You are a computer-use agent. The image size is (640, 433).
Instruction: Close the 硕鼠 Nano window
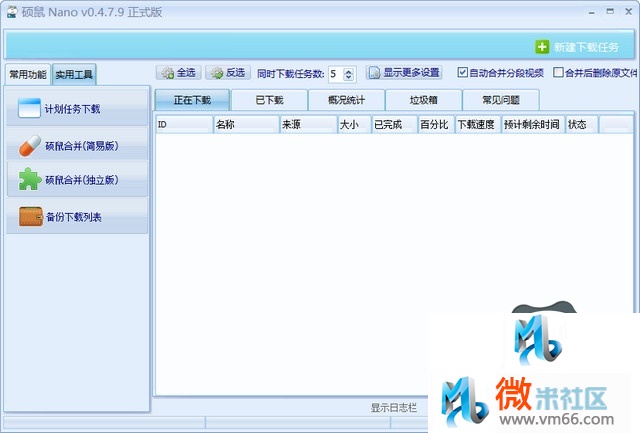[x=629, y=11]
